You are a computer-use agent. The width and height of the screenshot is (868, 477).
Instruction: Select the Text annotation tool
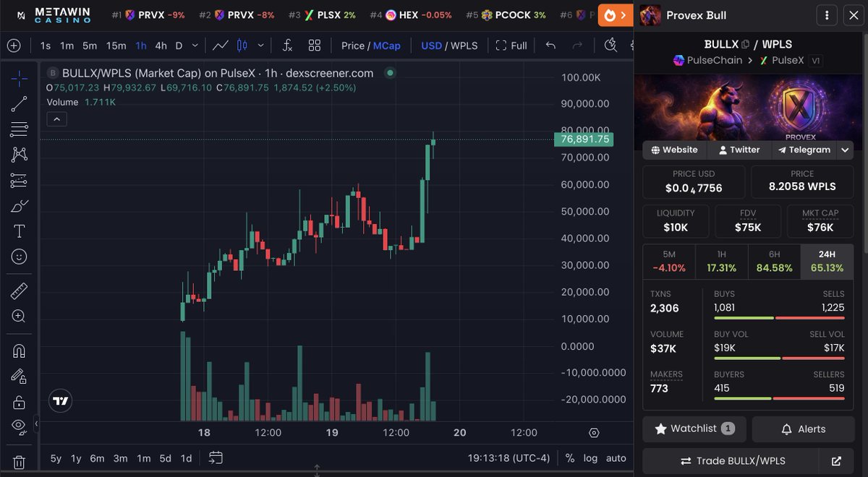(x=20, y=231)
